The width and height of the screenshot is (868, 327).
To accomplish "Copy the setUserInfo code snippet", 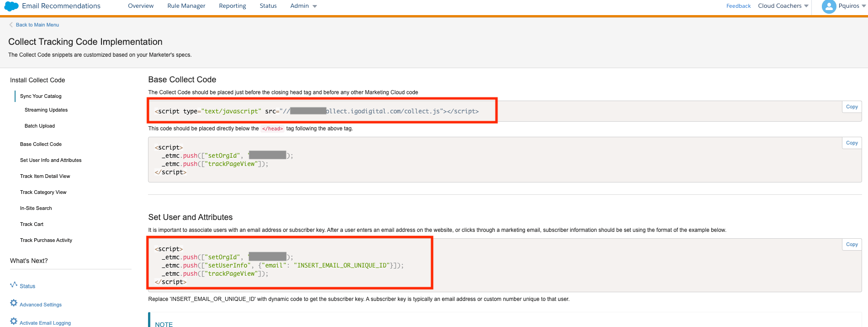I will tap(852, 244).
